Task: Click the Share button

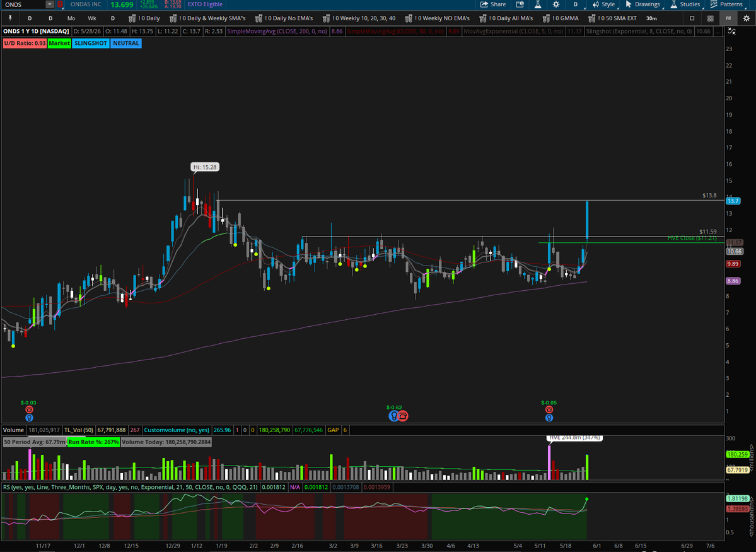Action: pyautogui.click(x=493, y=4)
